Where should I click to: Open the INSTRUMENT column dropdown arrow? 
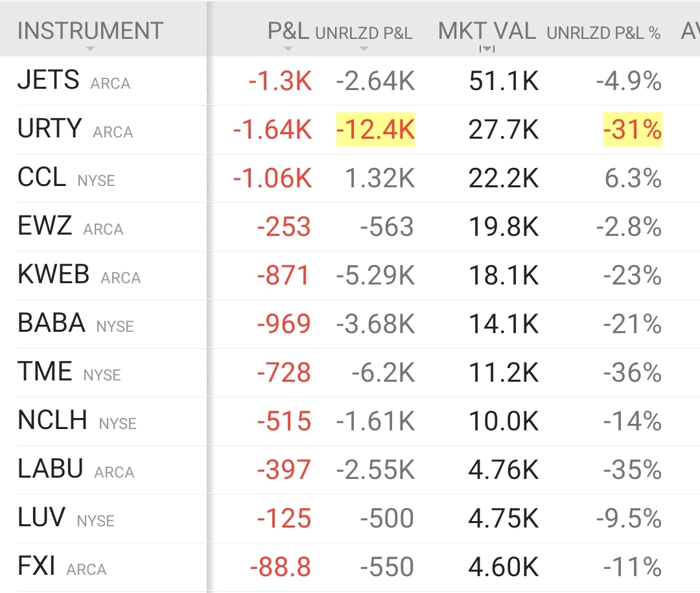89,48
